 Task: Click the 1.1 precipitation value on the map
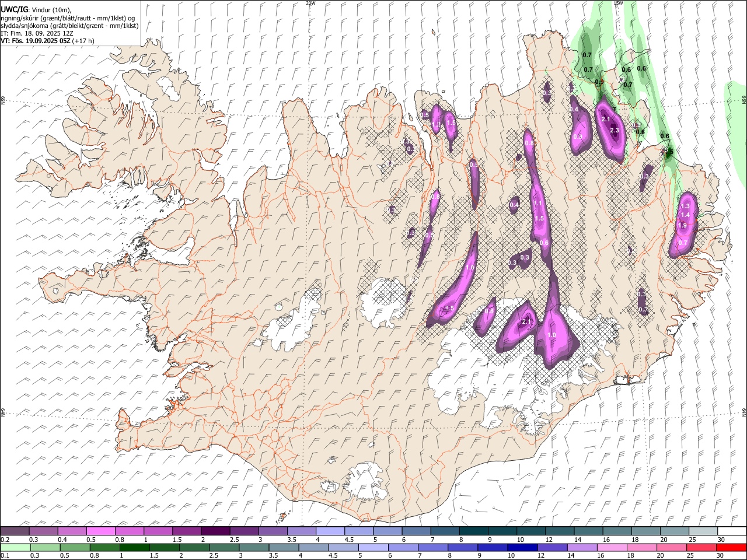(537, 204)
